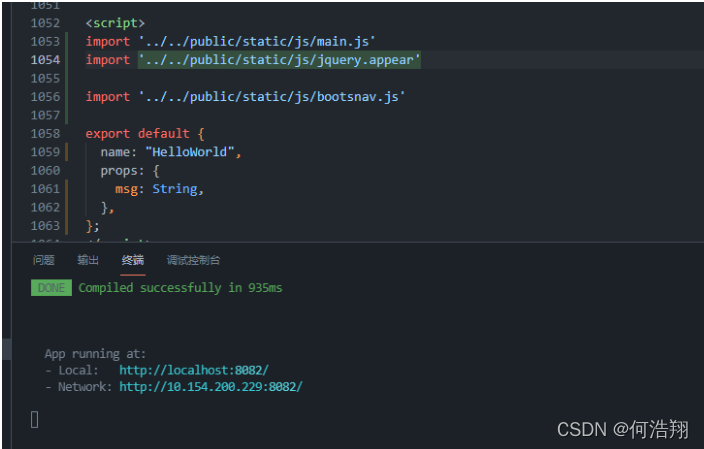Click the opening script tag
Screen dimensions: 704x449
(115, 23)
